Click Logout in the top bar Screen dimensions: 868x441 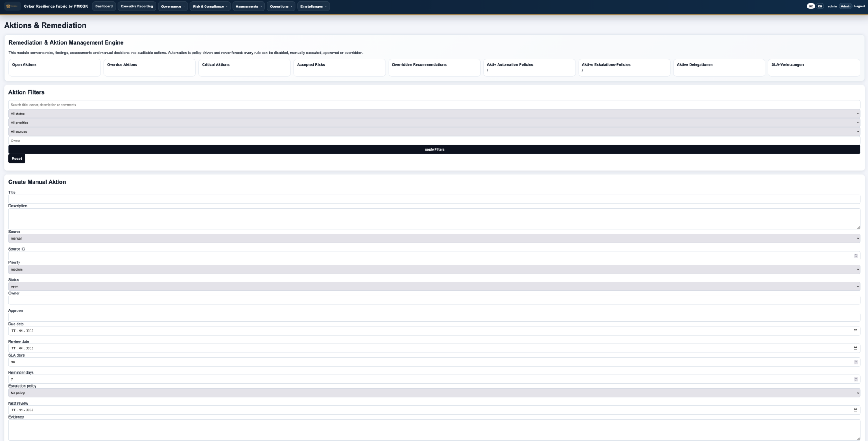tap(859, 6)
